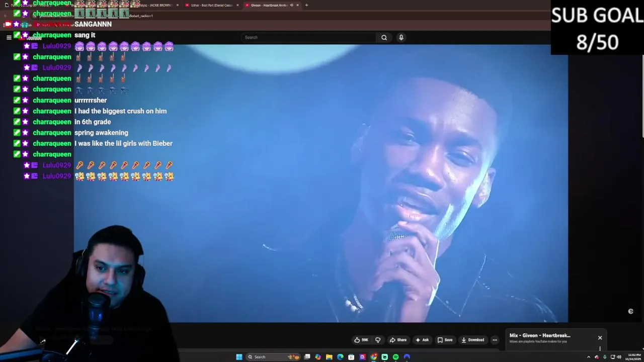Save the video to a playlist
This screenshot has height=362, width=644.
pos(445,340)
